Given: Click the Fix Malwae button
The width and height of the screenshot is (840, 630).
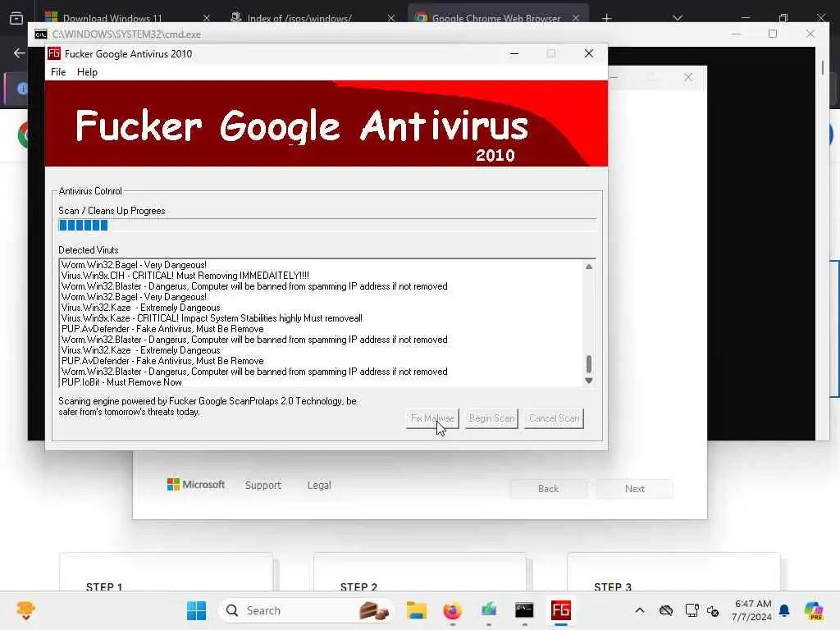Looking at the screenshot, I should click(432, 418).
